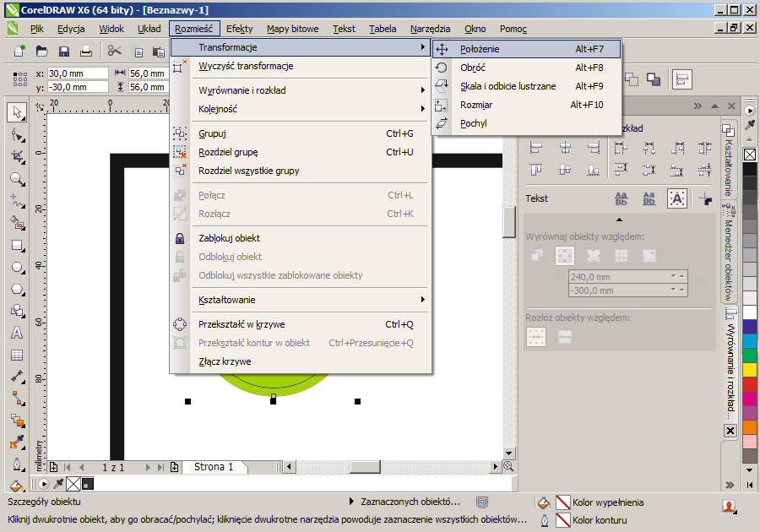
Task: Choose Wyczyść transformacje entry
Action: point(301,66)
